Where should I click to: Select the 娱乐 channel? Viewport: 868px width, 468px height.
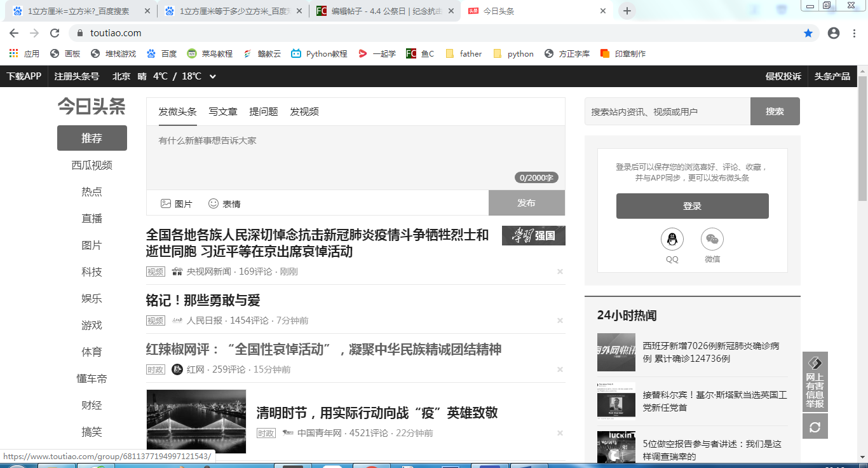(92, 298)
